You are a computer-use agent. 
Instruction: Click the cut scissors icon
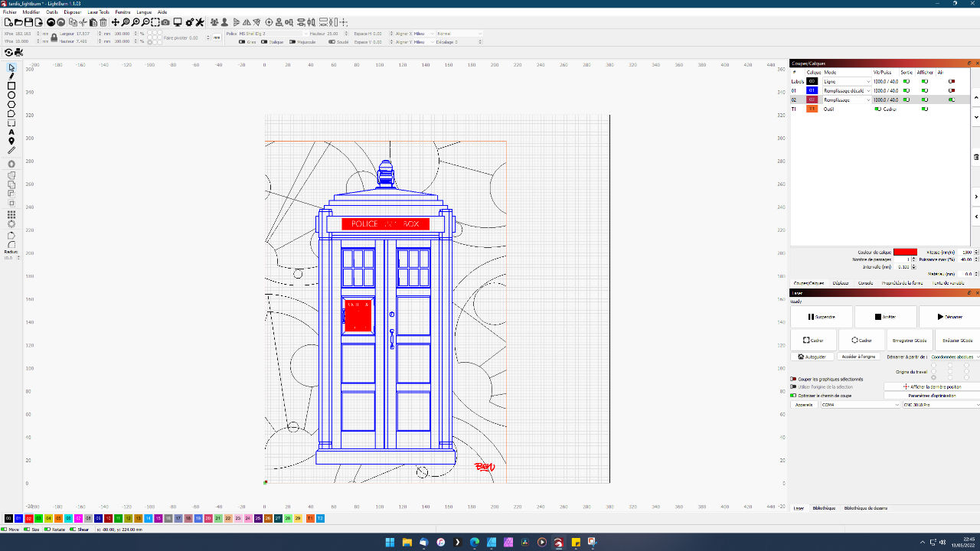point(83,22)
